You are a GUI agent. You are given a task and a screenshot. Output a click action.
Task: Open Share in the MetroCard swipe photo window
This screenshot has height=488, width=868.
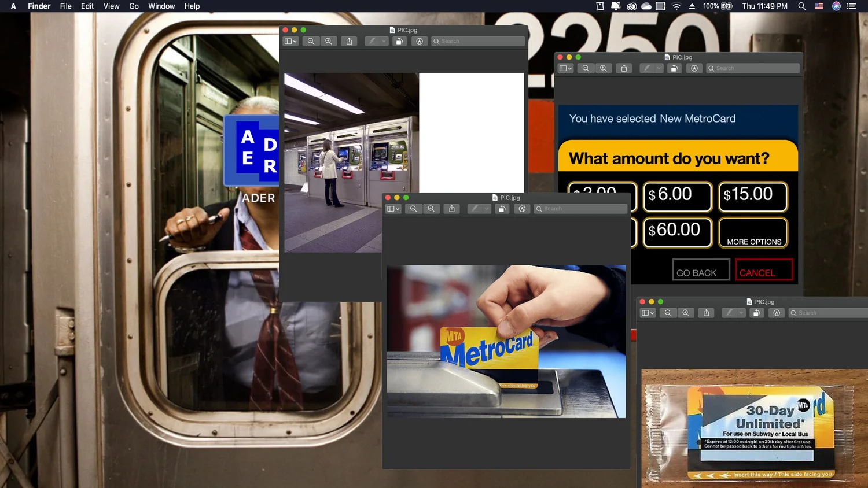coord(451,209)
